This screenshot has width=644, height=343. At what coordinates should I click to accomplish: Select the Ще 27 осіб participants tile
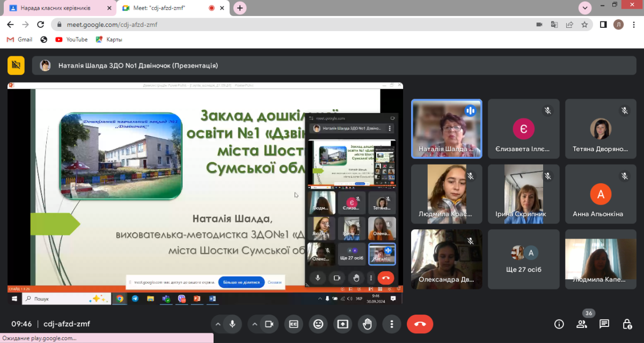(x=524, y=259)
